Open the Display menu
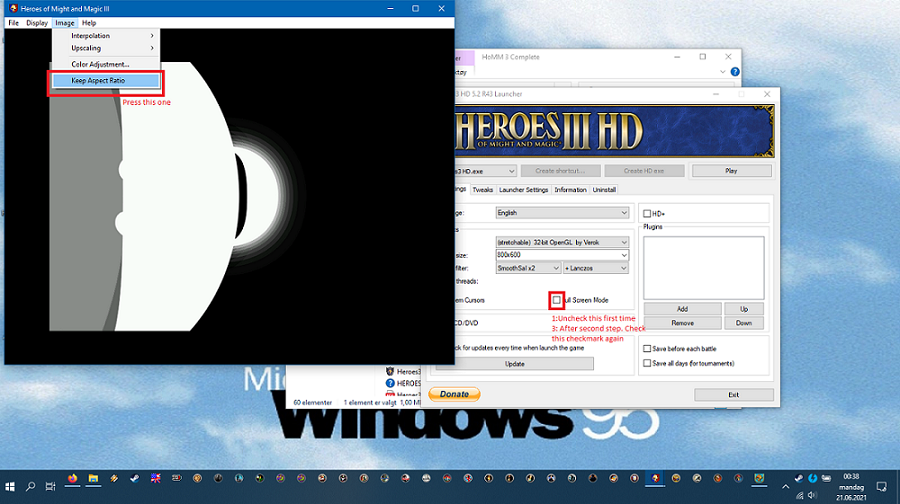 click(x=37, y=23)
